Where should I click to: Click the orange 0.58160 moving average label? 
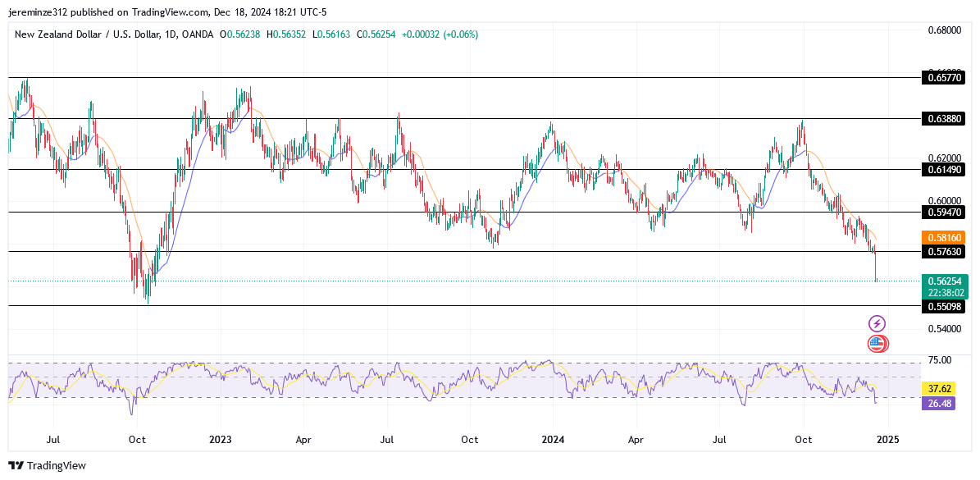945,237
